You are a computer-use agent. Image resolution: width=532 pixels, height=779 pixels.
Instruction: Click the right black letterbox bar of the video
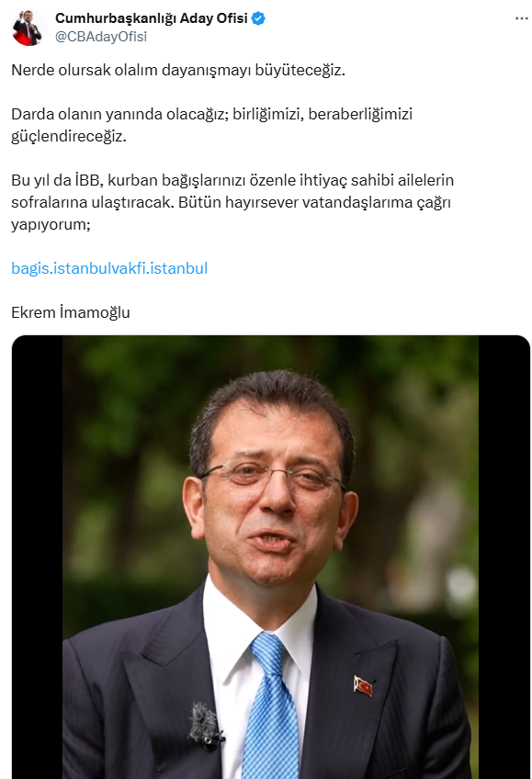coord(504,557)
